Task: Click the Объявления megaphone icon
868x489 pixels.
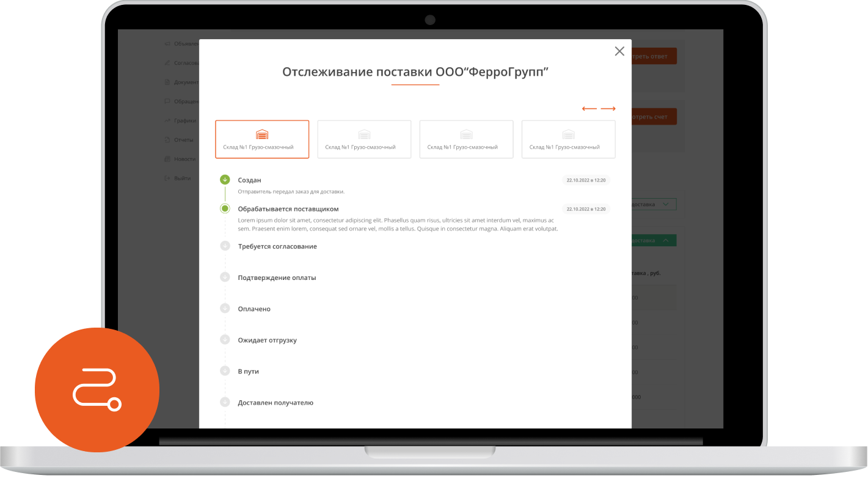Action: coord(167,43)
